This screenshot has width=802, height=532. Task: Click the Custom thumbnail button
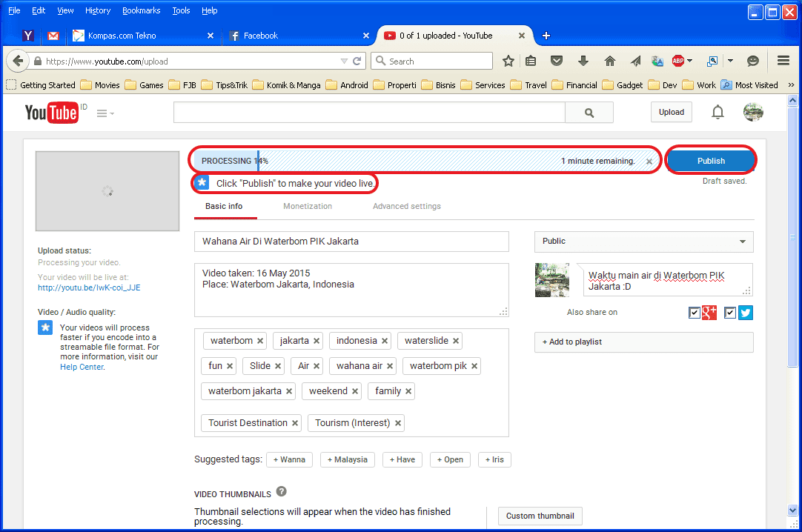pos(540,516)
